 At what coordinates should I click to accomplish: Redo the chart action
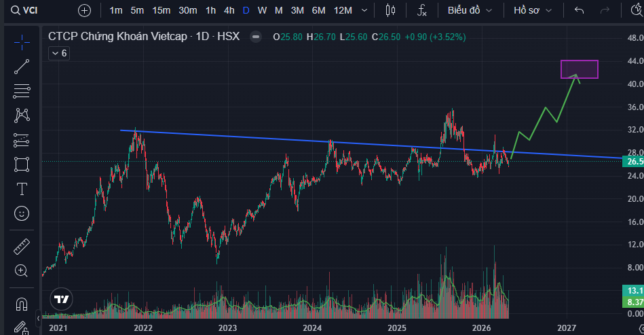point(605,10)
